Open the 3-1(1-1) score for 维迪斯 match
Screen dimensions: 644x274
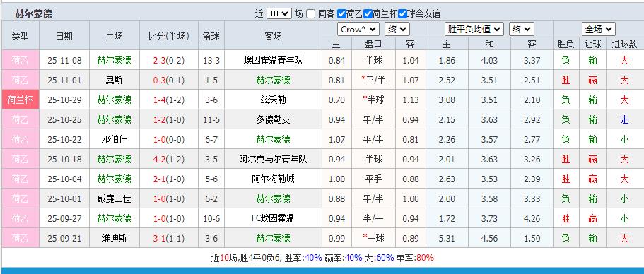click(169, 238)
